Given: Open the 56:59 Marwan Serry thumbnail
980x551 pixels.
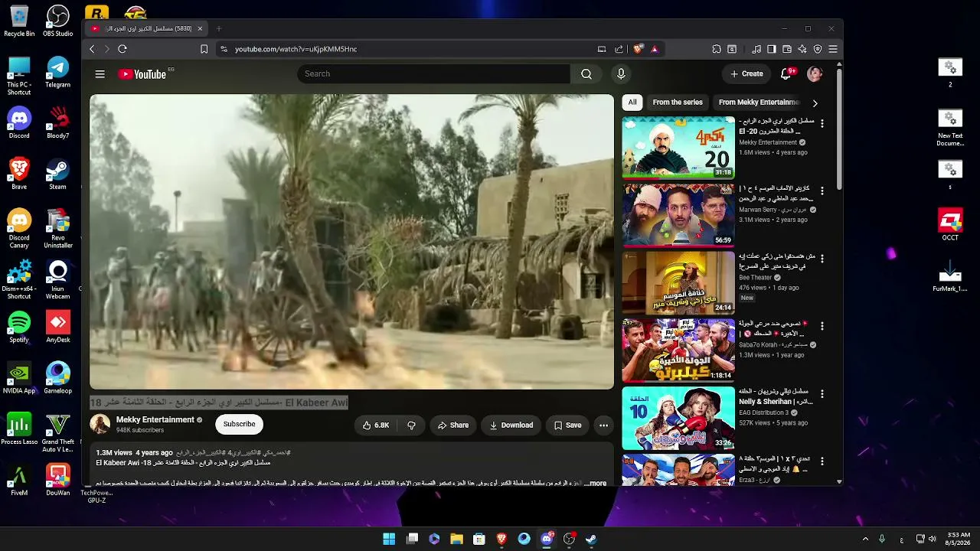Looking at the screenshot, I should pos(678,215).
